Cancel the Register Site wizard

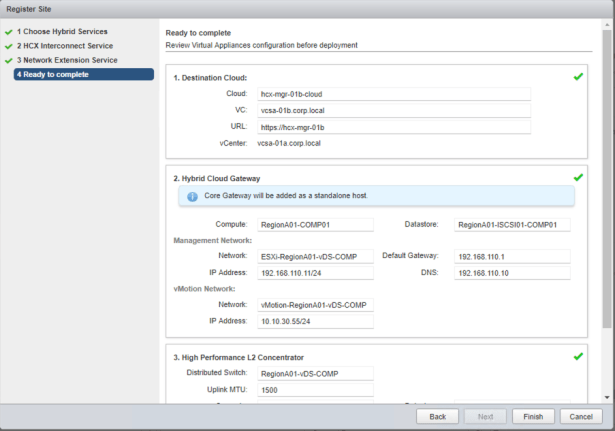tap(581, 416)
